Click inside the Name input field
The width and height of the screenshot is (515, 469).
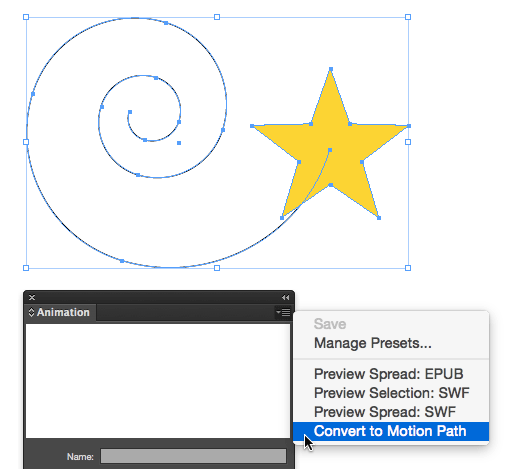tap(193, 456)
